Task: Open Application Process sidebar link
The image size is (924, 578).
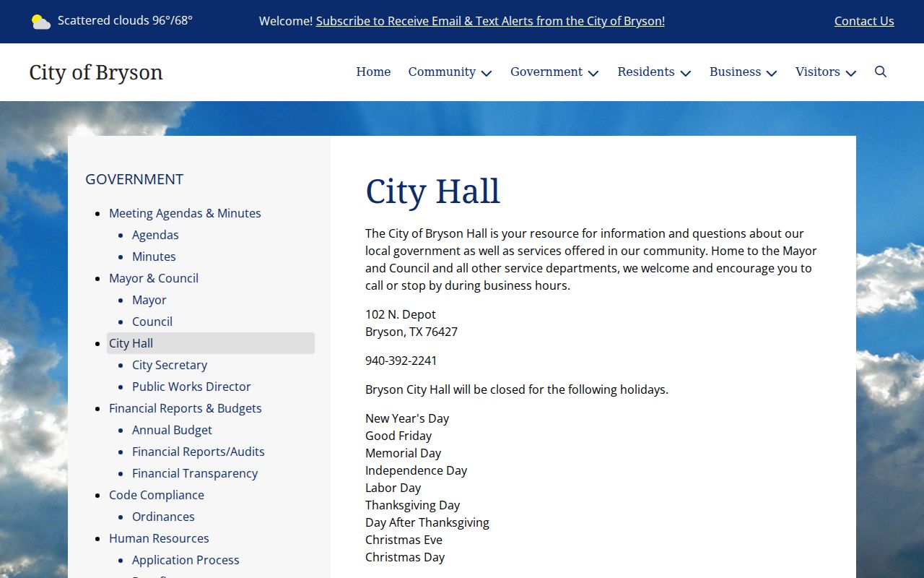Action: coord(186,560)
